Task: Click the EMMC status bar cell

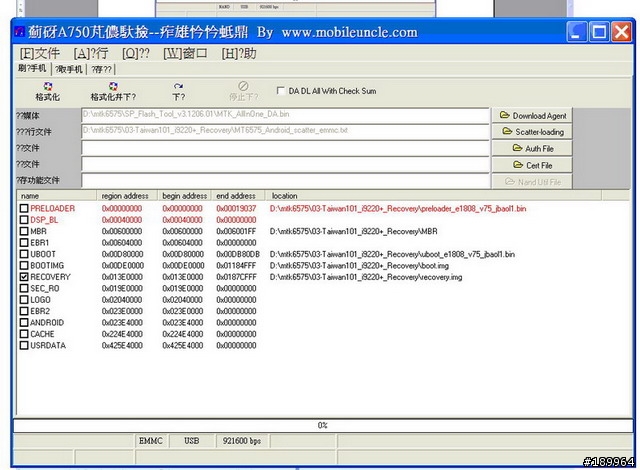Action: pos(151,441)
